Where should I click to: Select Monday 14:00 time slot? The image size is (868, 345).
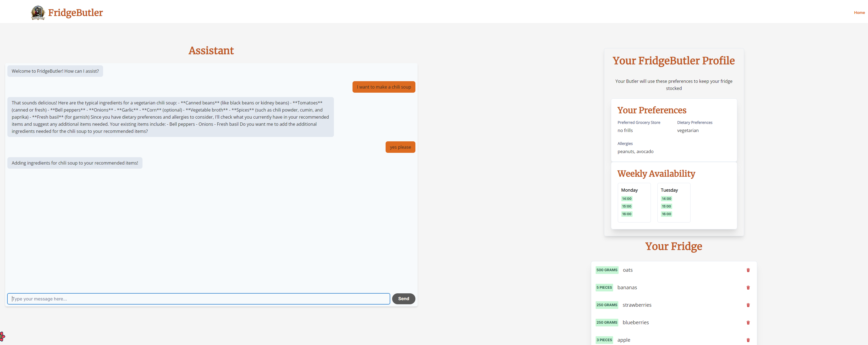coord(627,198)
